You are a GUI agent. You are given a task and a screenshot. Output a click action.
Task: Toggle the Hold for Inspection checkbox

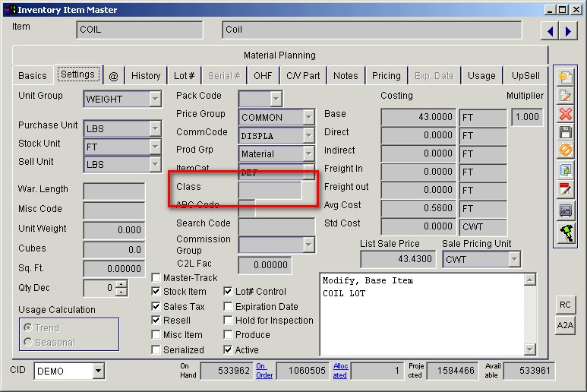[229, 321]
